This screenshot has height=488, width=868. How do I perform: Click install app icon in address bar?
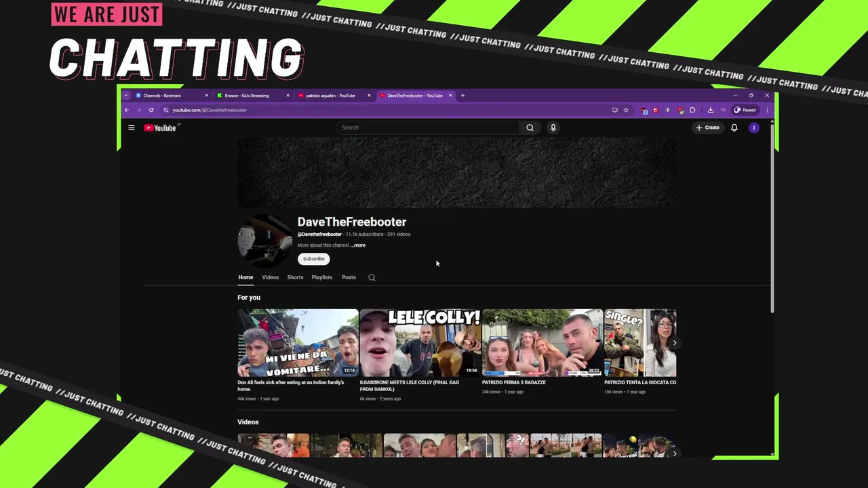(x=615, y=110)
